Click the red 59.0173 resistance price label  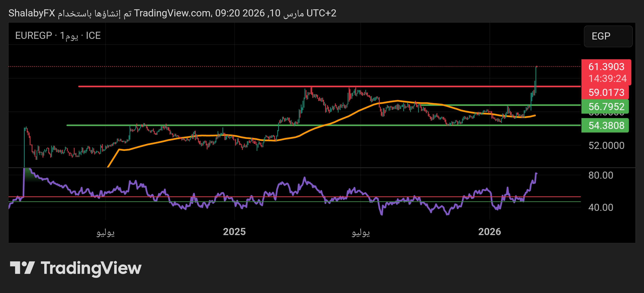[x=606, y=92]
